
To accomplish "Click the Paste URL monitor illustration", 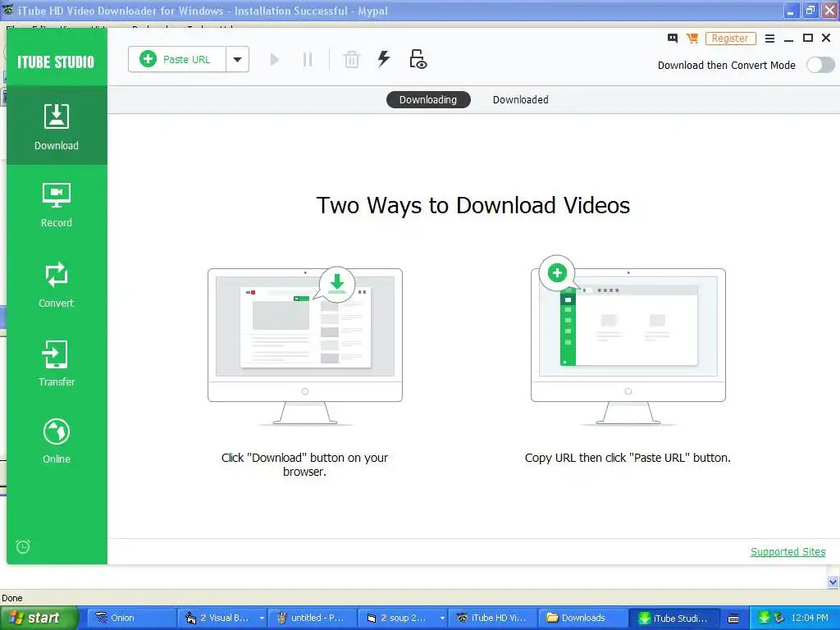I will pos(628,341).
